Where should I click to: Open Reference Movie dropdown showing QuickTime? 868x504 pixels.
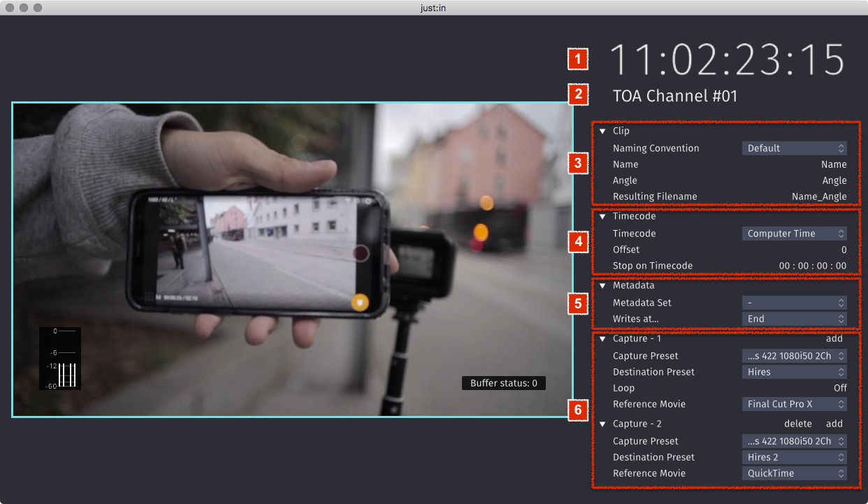(x=794, y=473)
